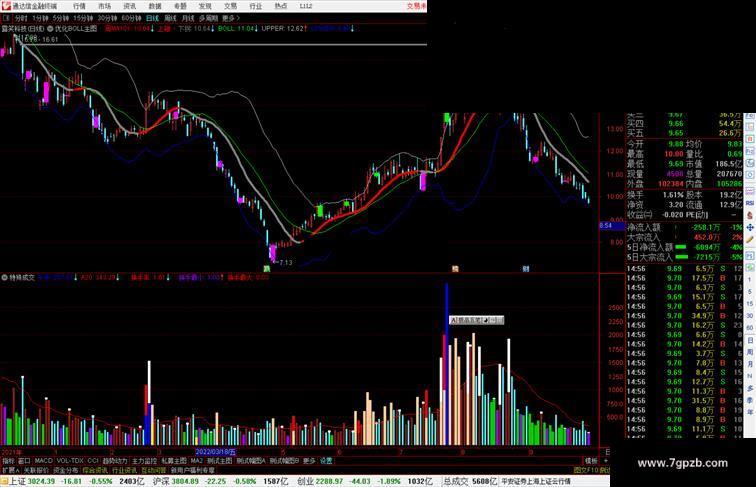756x487 pixels.
Task: Open the 发现 menu
Action: coord(205,6)
